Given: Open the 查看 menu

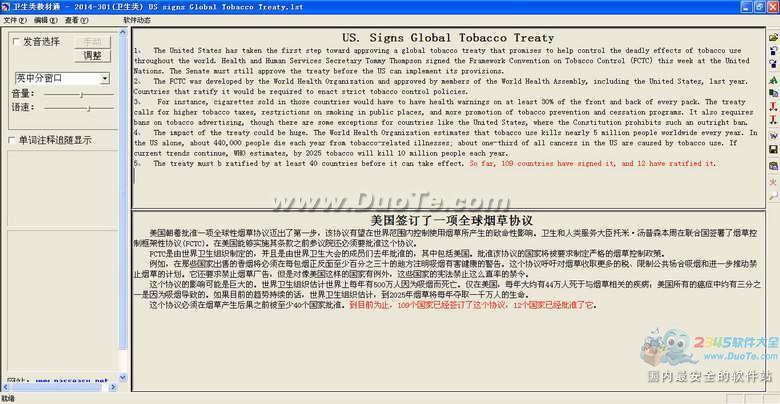Looking at the screenshot, I should tap(75, 20).
